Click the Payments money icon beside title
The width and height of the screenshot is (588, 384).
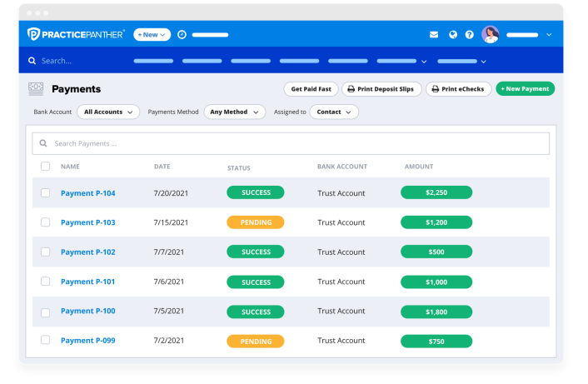(36, 89)
